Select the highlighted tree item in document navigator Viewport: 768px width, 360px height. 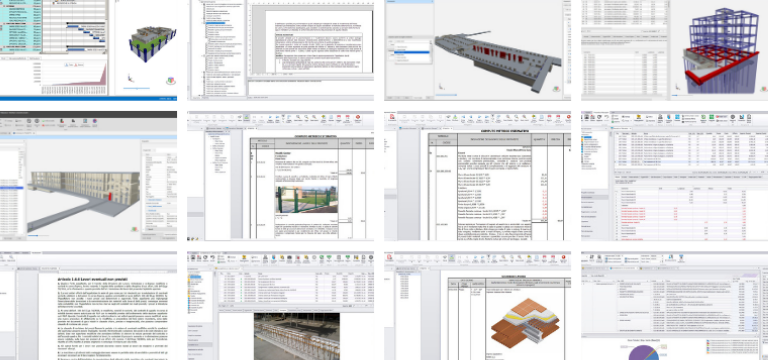tap(216, 23)
